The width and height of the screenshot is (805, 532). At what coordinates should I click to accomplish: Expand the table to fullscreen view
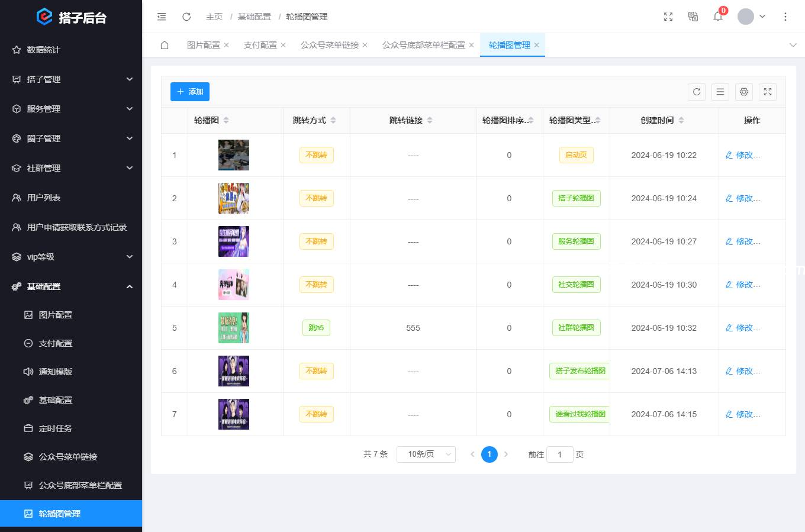[768, 92]
